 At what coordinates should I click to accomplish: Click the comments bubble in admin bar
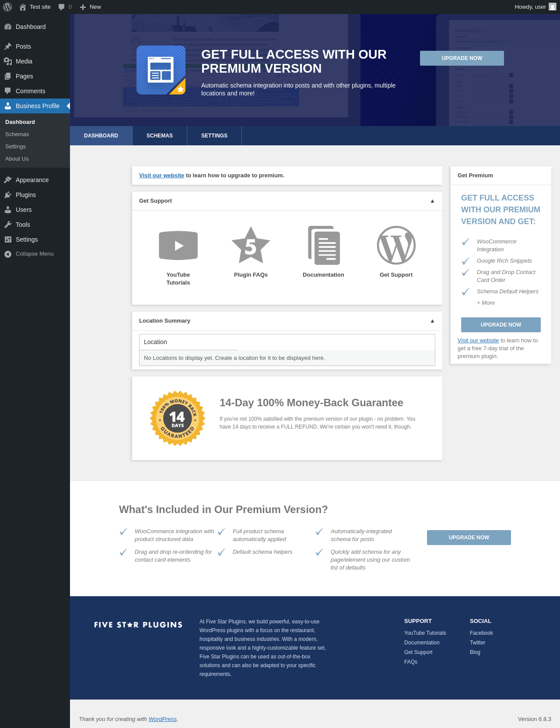point(62,7)
